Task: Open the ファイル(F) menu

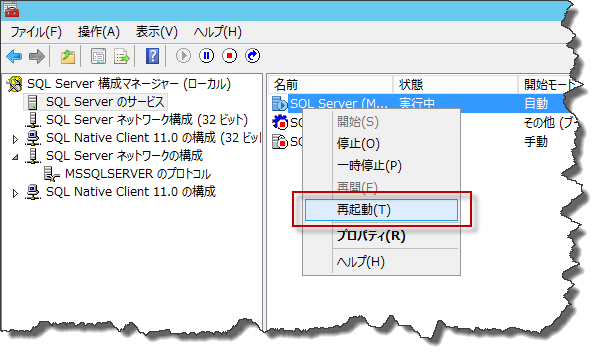Action: click(x=36, y=32)
